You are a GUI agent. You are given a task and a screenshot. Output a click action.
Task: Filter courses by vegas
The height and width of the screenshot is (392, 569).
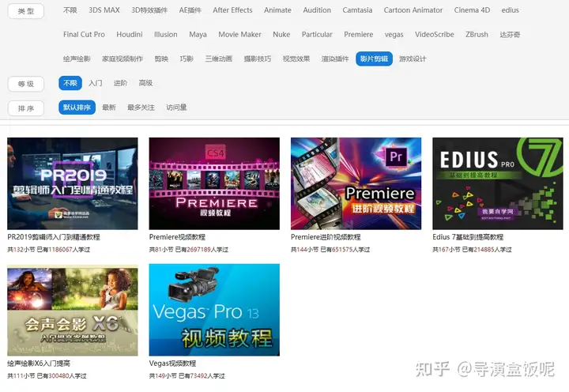(394, 35)
